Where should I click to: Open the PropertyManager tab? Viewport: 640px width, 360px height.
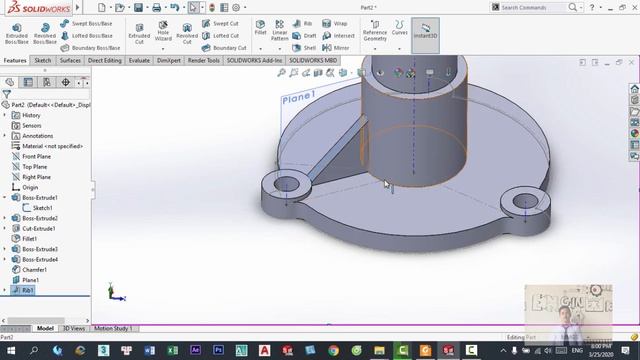click(28, 82)
